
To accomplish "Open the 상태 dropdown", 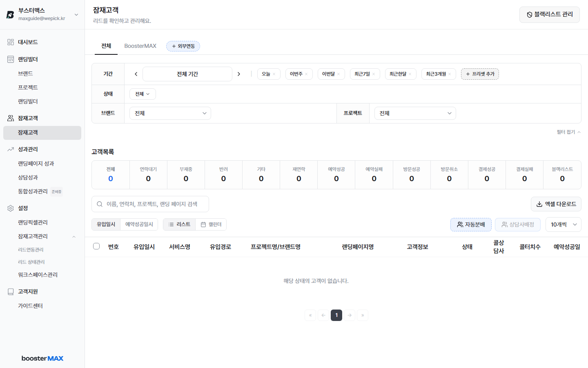I will [143, 94].
